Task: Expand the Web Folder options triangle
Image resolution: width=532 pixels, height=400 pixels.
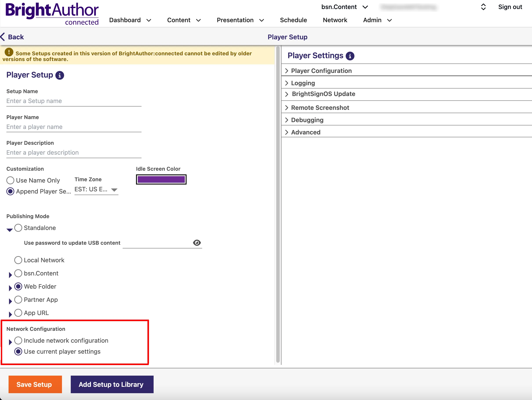Action: (x=10, y=288)
